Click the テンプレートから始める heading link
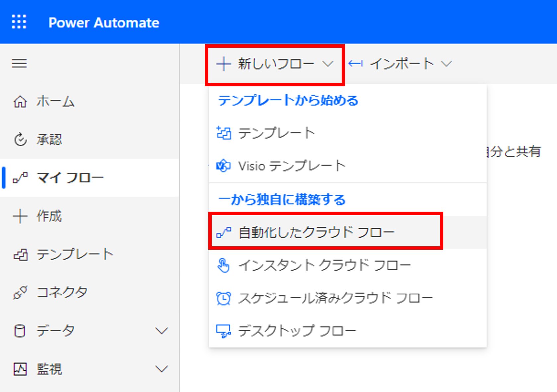The image size is (557, 392). point(288,100)
